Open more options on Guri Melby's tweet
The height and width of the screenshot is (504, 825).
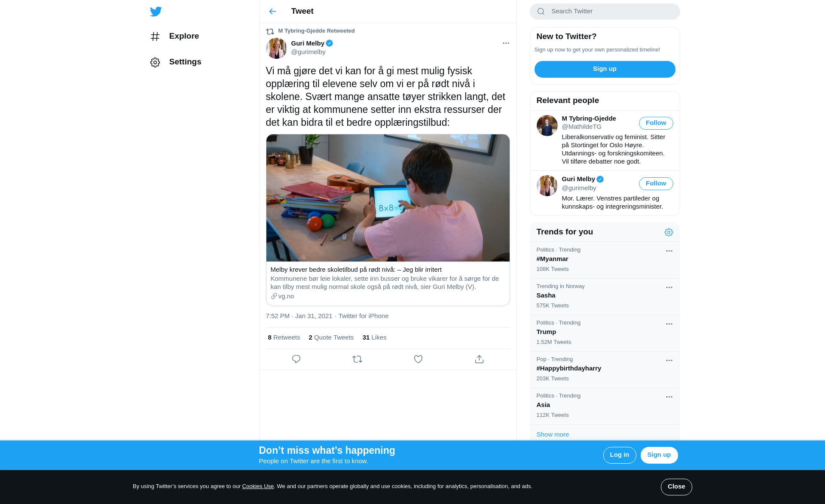click(x=506, y=43)
